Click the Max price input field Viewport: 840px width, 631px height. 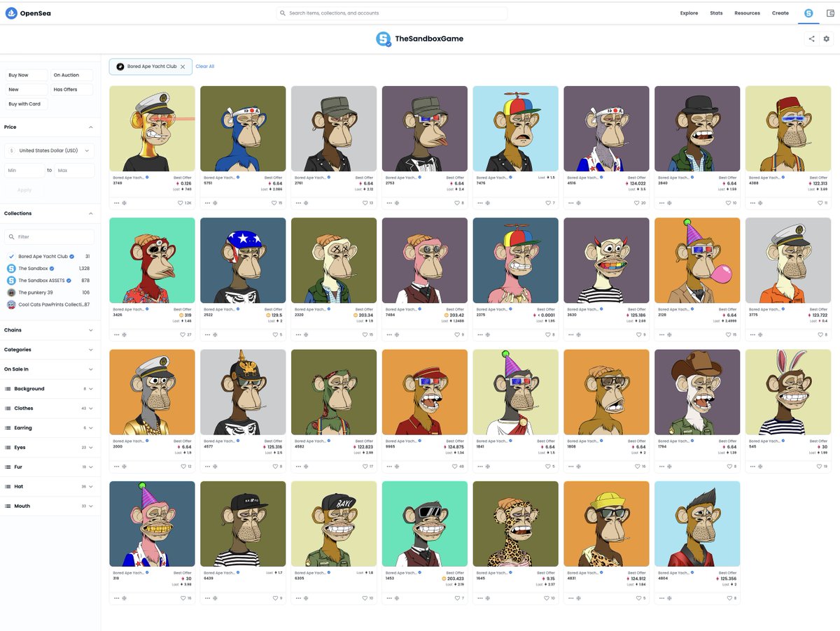74,171
